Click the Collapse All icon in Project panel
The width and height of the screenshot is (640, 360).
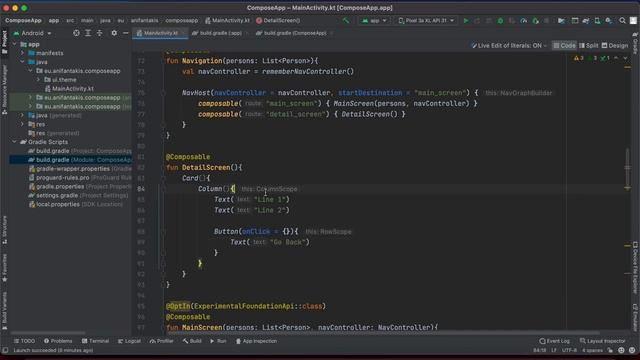pyautogui.click(x=100, y=33)
